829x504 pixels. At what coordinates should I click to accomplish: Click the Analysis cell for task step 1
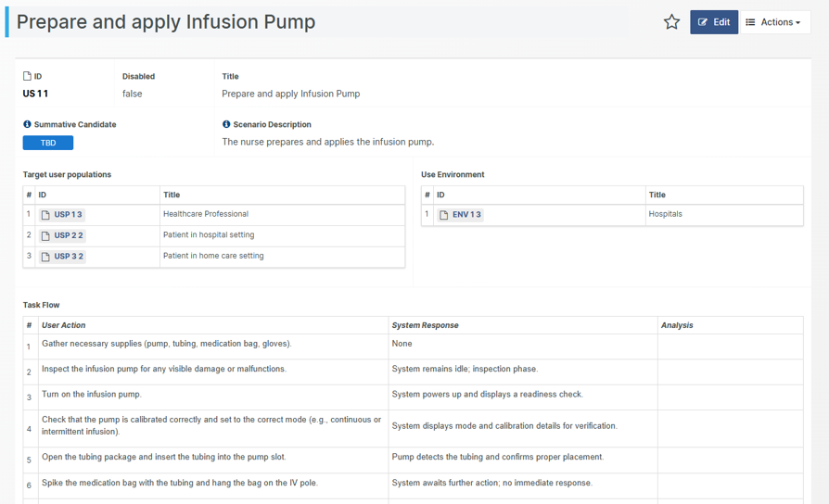[730, 346]
